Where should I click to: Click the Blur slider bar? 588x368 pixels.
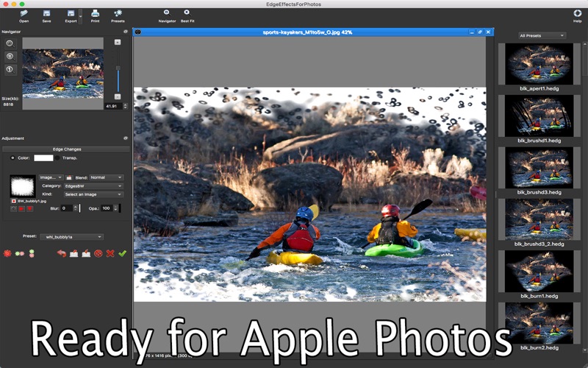coord(80,208)
